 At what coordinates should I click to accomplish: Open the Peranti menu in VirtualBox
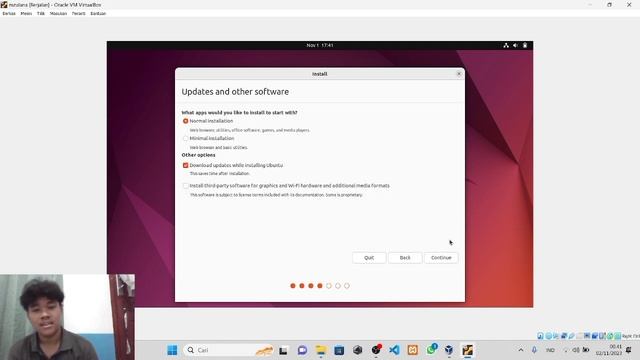pos(79,13)
